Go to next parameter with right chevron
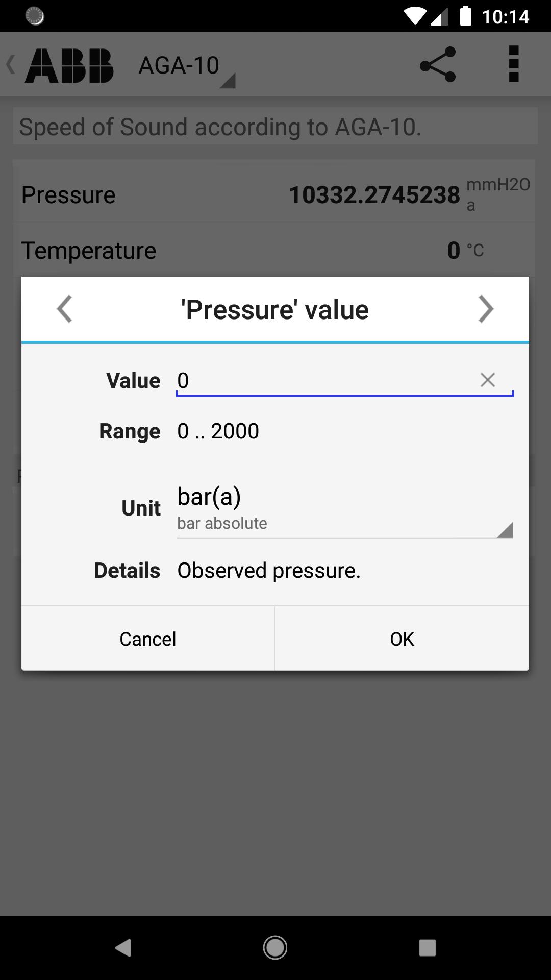This screenshot has height=980, width=551. (x=485, y=309)
